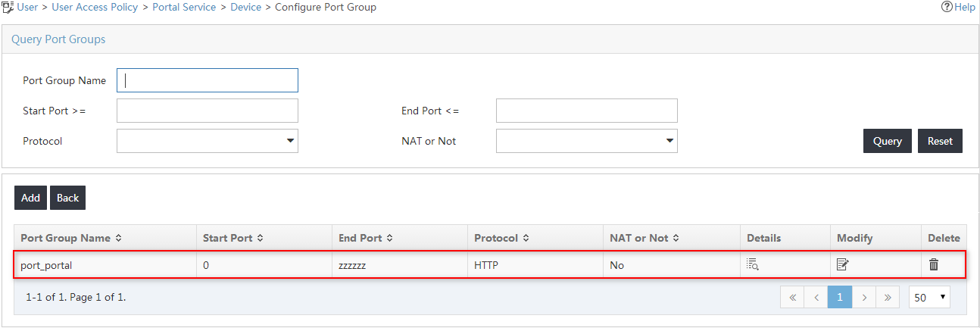This screenshot has height=328, width=980.
Task: Open Help via question mark icon
Action: pyautogui.click(x=946, y=7)
